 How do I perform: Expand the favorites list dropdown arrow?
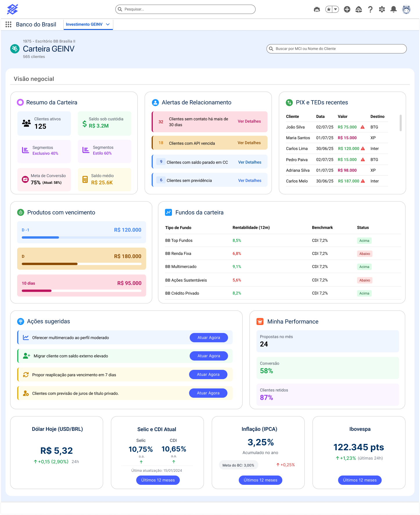coord(336,9)
